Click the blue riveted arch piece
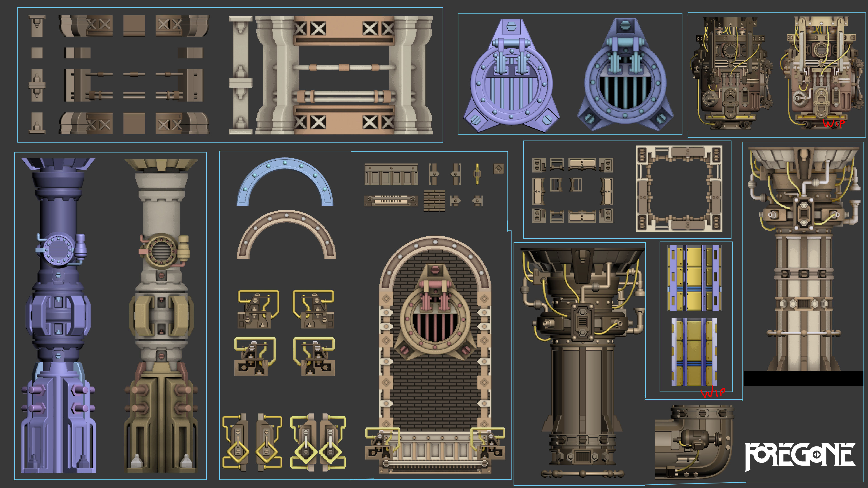 [x=285, y=181]
